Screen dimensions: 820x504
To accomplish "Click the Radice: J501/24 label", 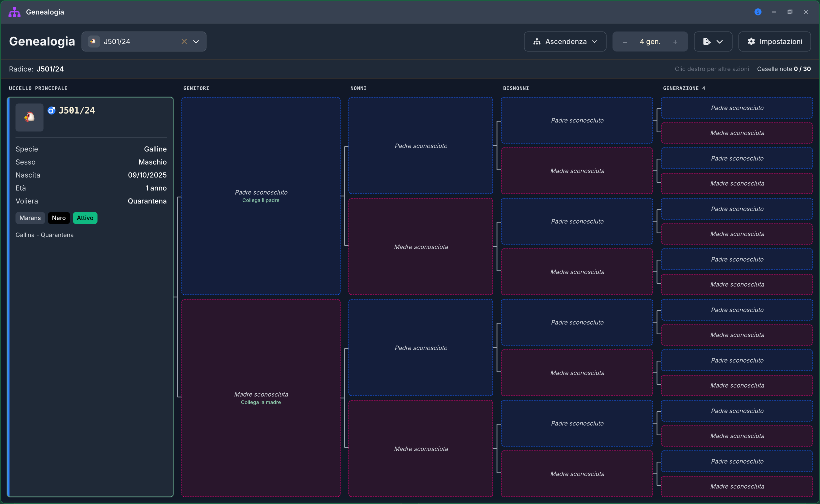I will 36,69.
